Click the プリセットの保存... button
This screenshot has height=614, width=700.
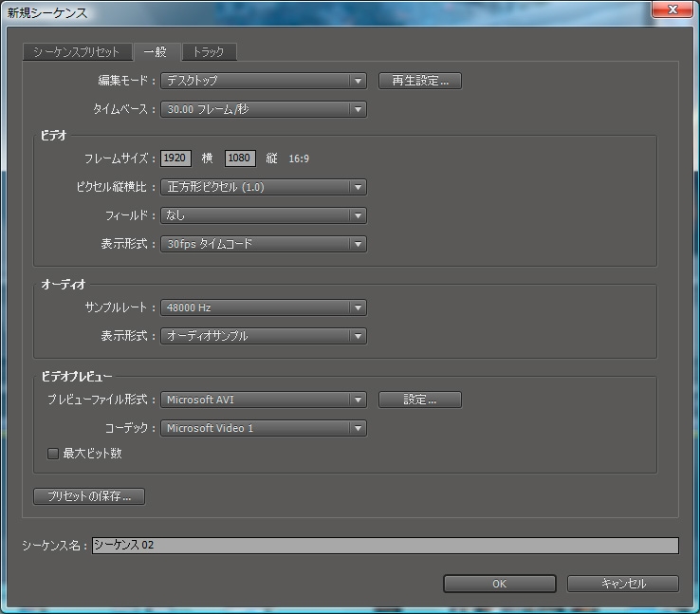(89, 496)
